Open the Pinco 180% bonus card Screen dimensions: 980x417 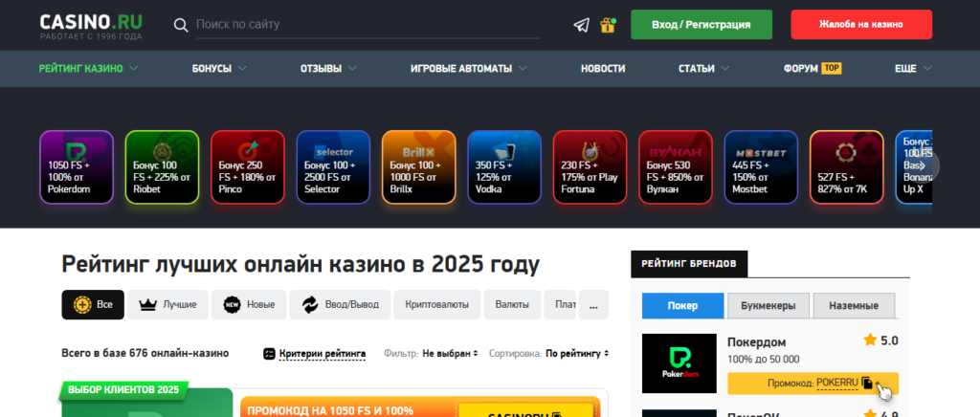(248, 167)
